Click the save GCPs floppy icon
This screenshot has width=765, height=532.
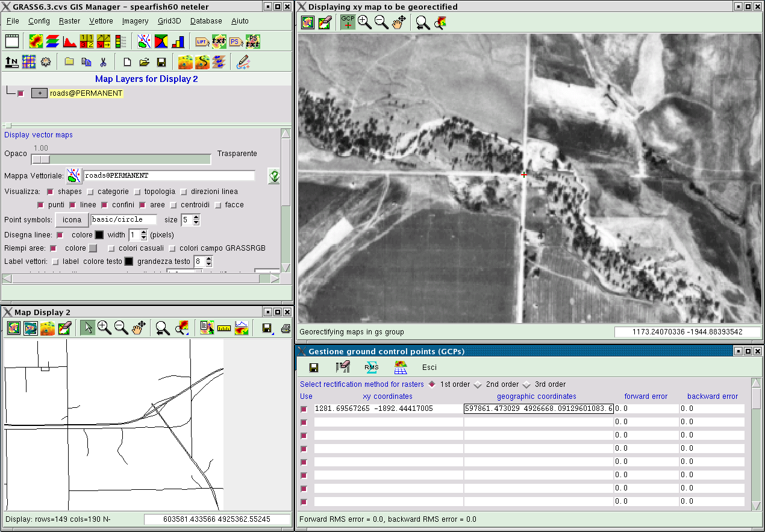pyautogui.click(x=314, y=367)
